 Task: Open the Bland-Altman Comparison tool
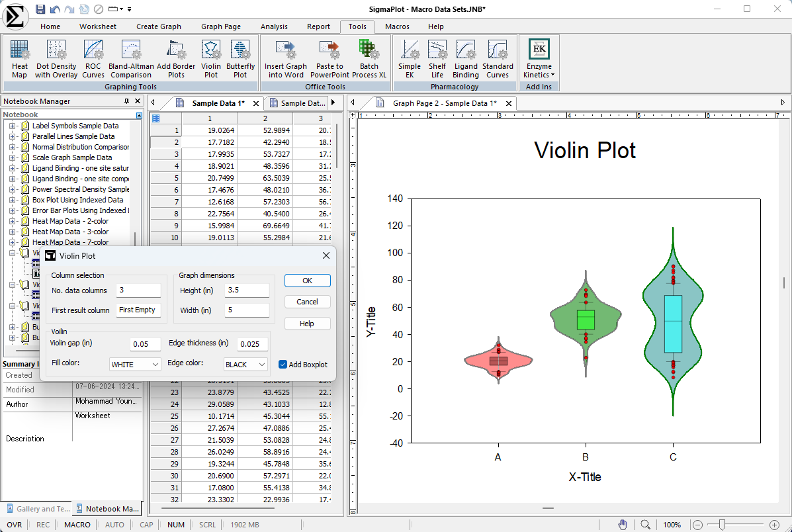(131, 58)
